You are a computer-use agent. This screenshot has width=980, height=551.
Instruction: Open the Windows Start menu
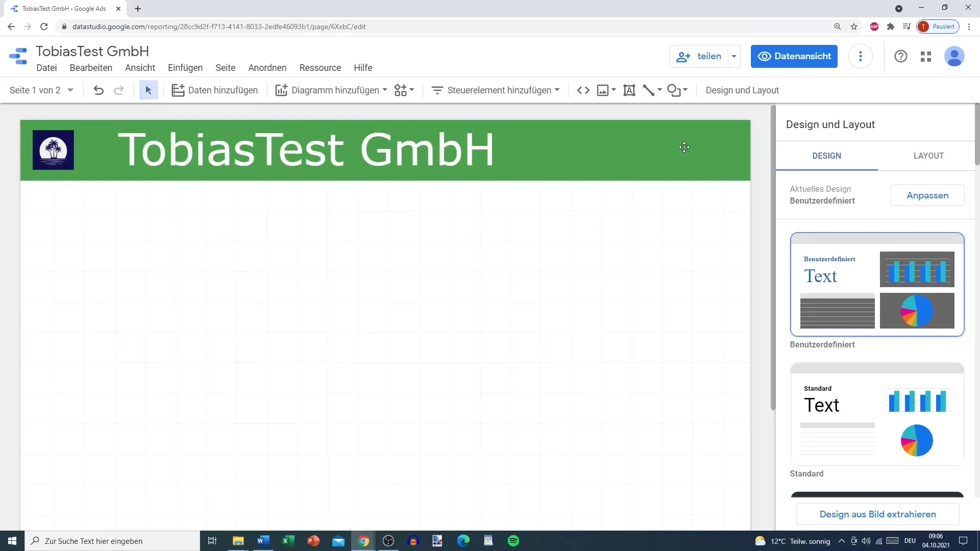[12, 541]
